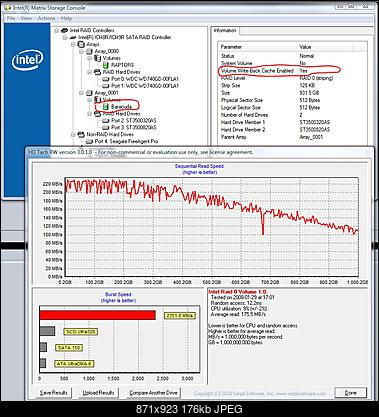379x417 pixels.
Task: Click the drive icon for Port 2
Action: 106,121
